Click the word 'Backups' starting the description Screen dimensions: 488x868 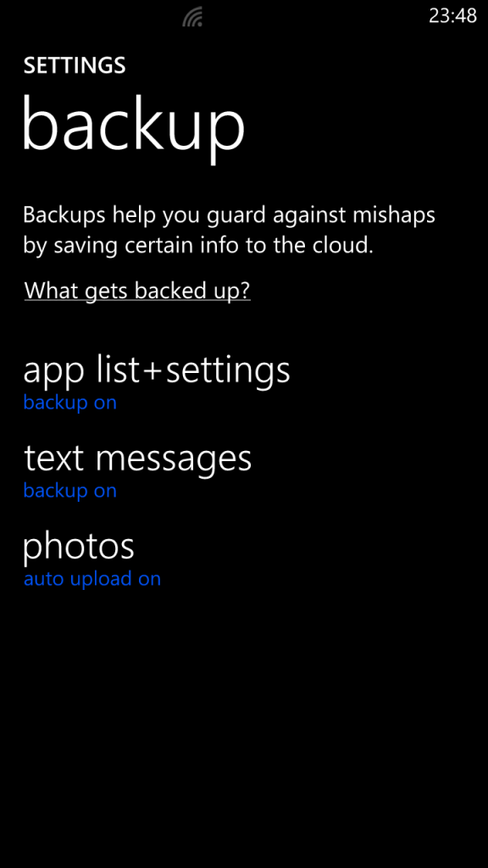[65, 215]
